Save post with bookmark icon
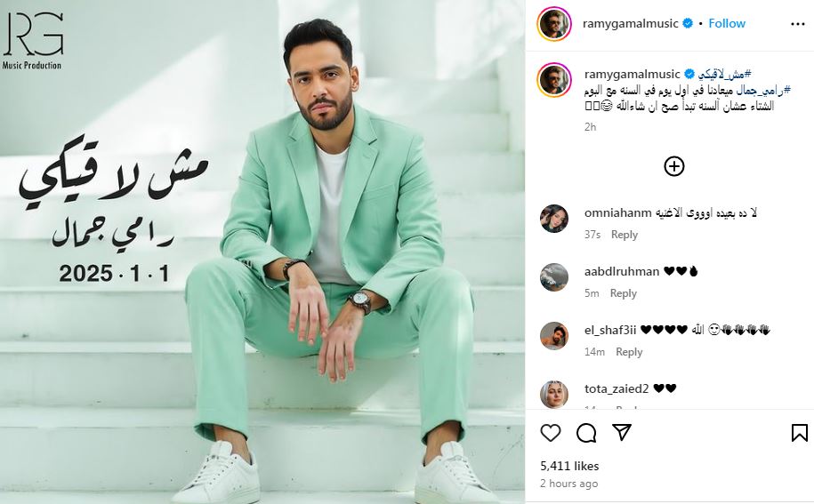This screenshot has width=814, height=504. (800, 432)
